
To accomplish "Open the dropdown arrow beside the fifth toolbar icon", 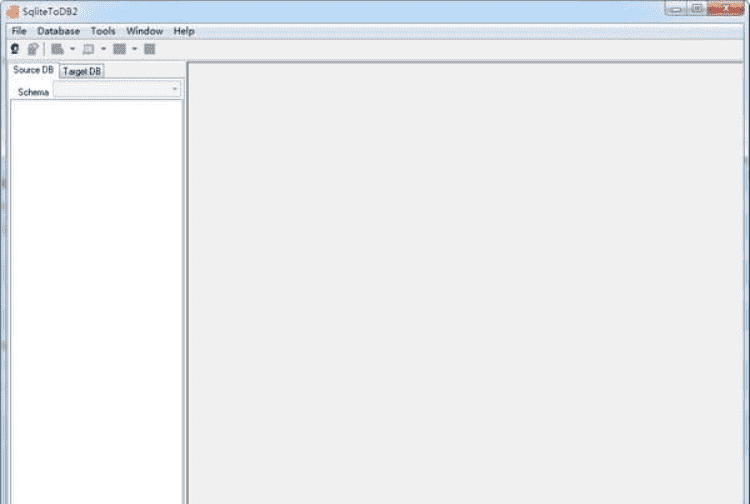I will pos(134,49).
